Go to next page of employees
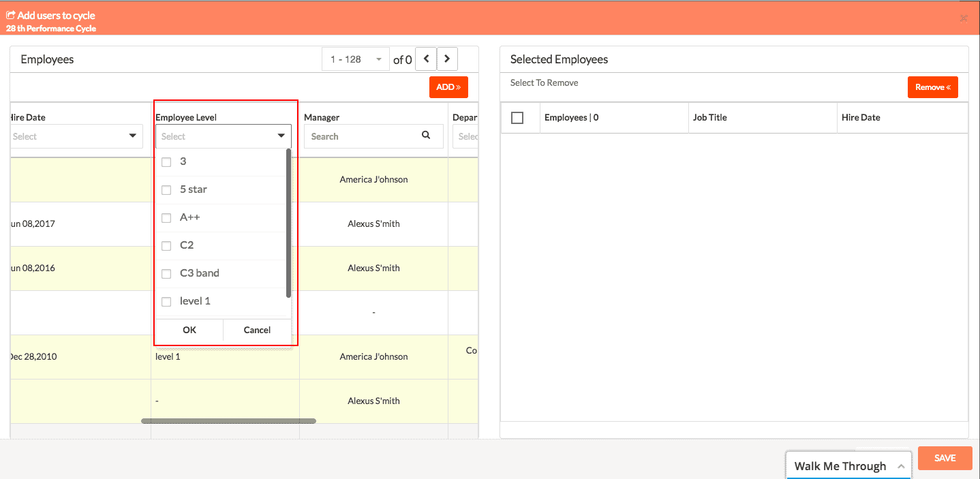 click(447, 59)
